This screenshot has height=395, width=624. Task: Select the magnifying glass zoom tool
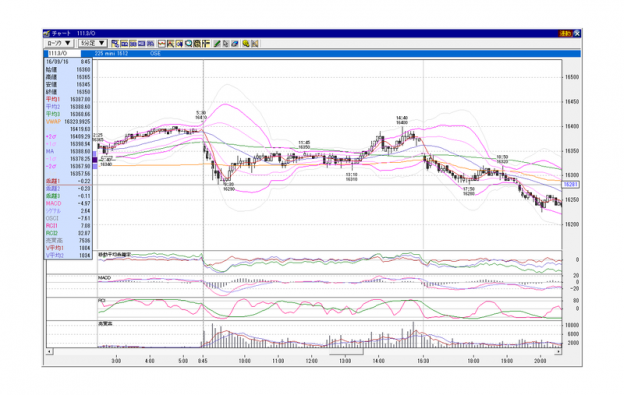pos(188,43)
